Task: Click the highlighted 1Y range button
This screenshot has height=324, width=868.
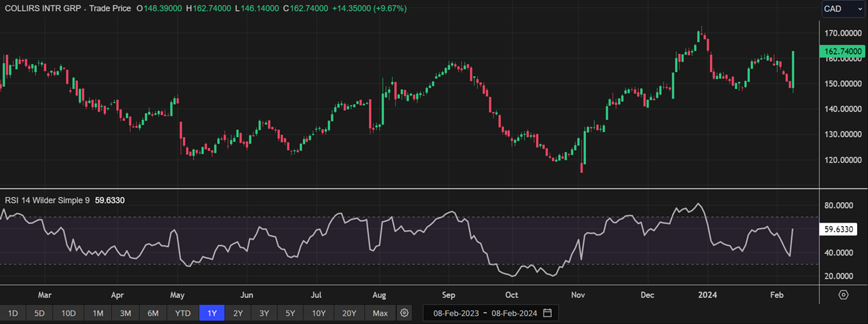Action: pos(212,313)
